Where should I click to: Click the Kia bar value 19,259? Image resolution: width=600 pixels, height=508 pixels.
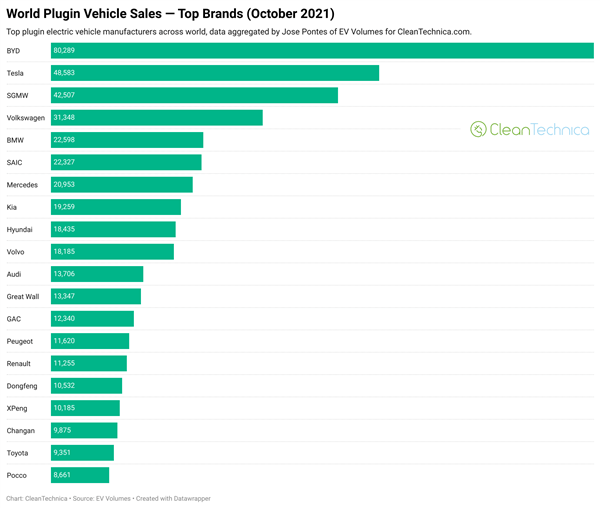(64, 207)
